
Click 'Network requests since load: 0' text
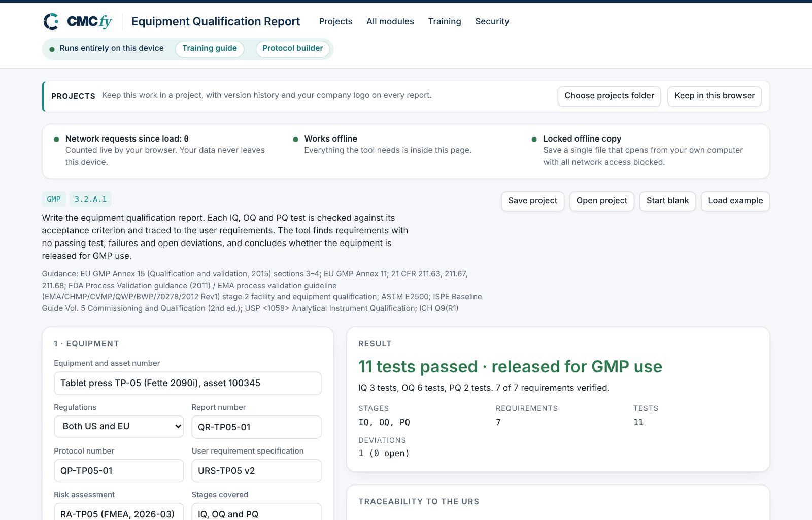[x=127, y=138]
